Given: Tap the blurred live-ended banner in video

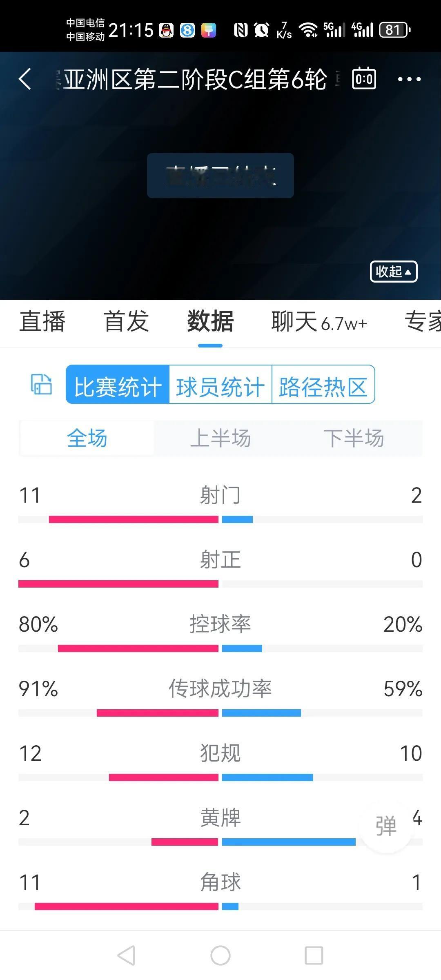Looking at the screenshot, I should (x=220, y=176).
